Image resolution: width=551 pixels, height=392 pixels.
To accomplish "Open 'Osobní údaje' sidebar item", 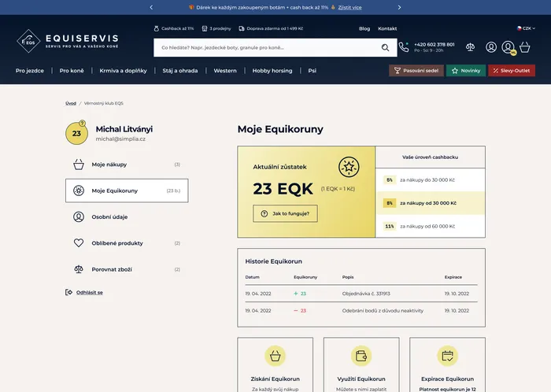I will click(x=127, y=216).
